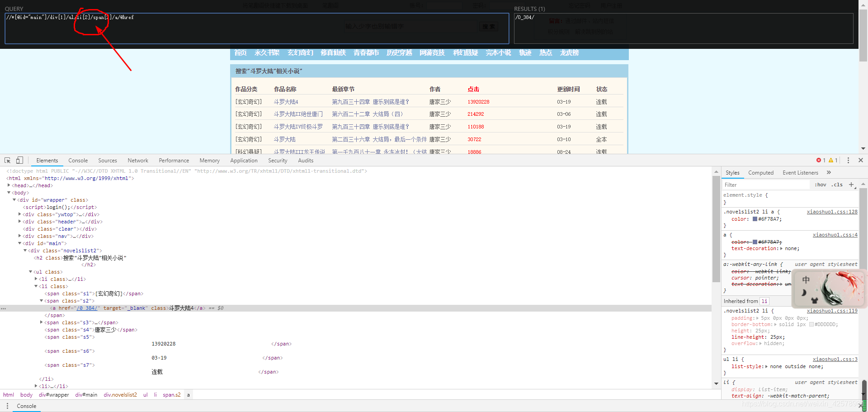Open the 第六百二十二章 大结局（四） chapter link
The height and width of the screenshot is (412, 868).
tap(367, 114)
